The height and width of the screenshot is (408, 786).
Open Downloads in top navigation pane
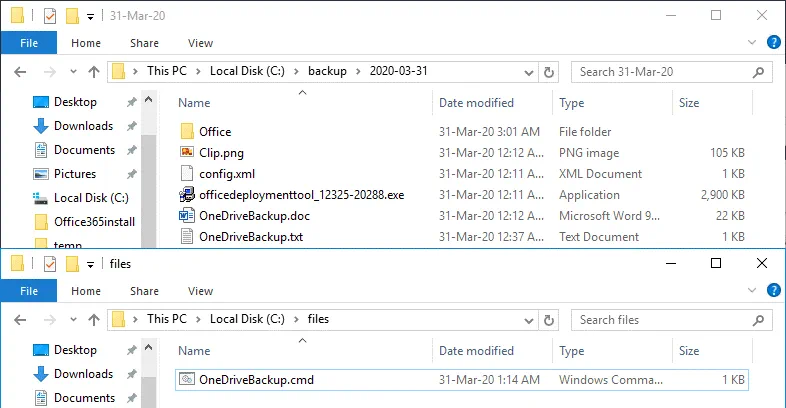click(83, 126)
